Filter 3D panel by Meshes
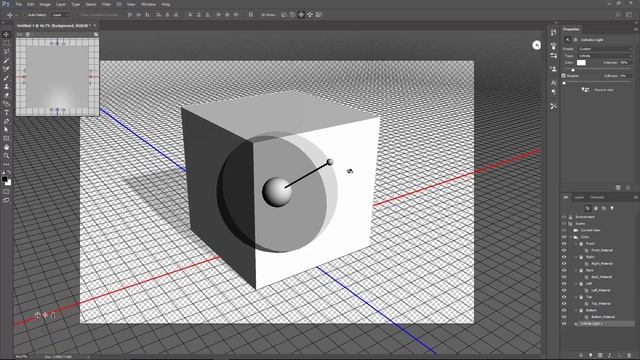 click(x=596, y=208)
